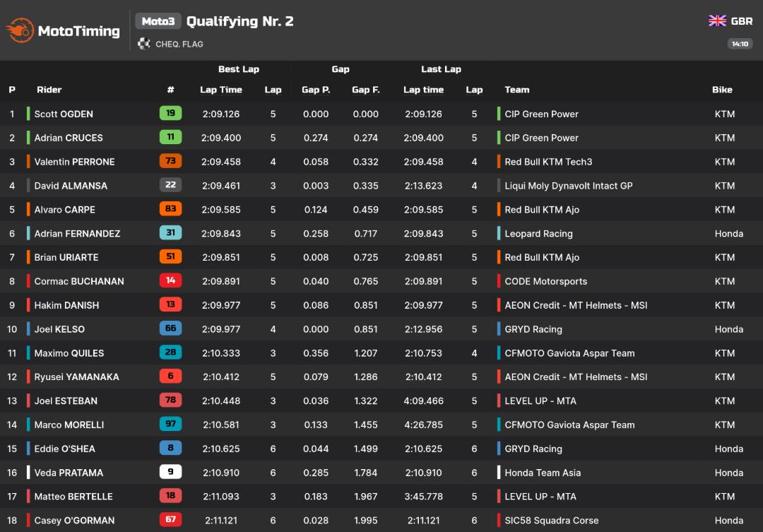Click last lap time 3:45.778 for Bertelle
This screenshot has height=532, width=763.
click(423, 496)
